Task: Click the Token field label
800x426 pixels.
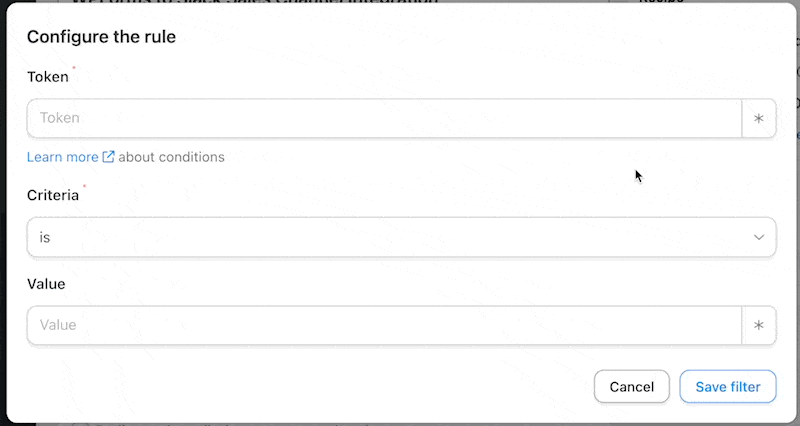Action: [47, 77]
